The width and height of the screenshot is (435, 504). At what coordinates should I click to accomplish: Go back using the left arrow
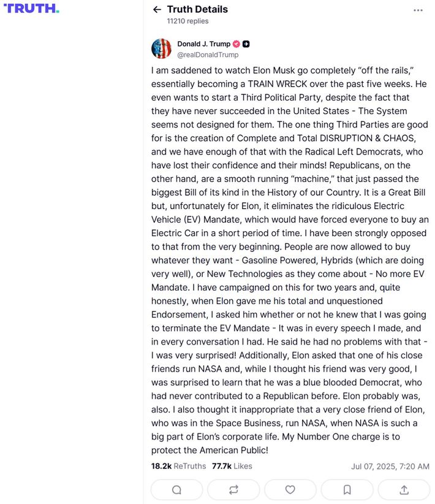point(157,9)
